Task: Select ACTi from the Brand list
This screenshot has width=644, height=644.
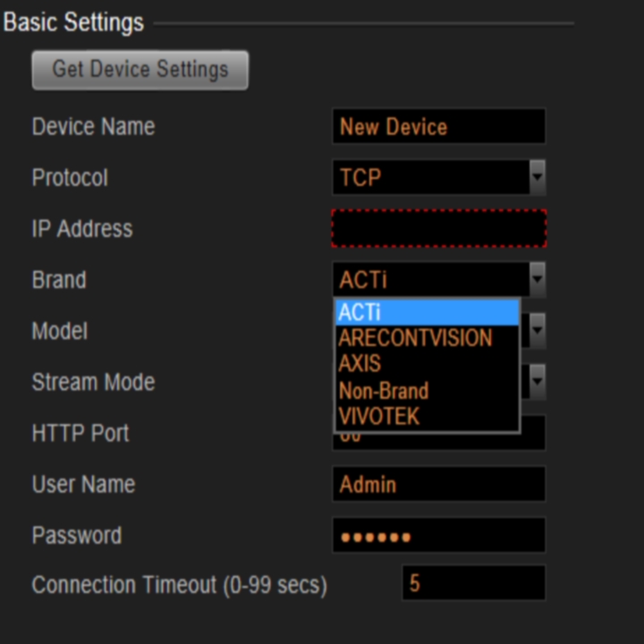Action: (x=427, y=312)
